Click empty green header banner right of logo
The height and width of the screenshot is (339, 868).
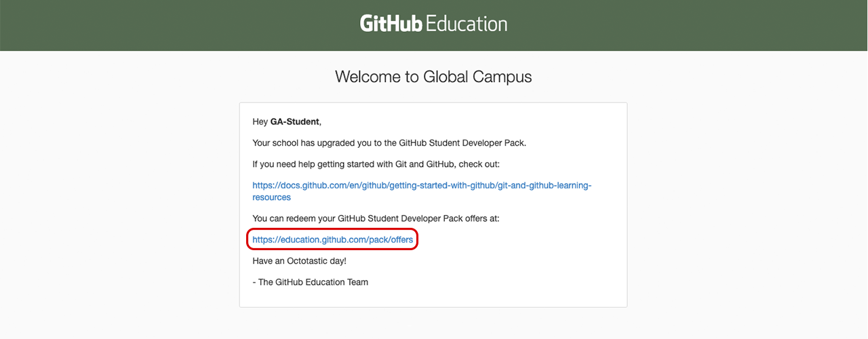click(x=678, y=25)
